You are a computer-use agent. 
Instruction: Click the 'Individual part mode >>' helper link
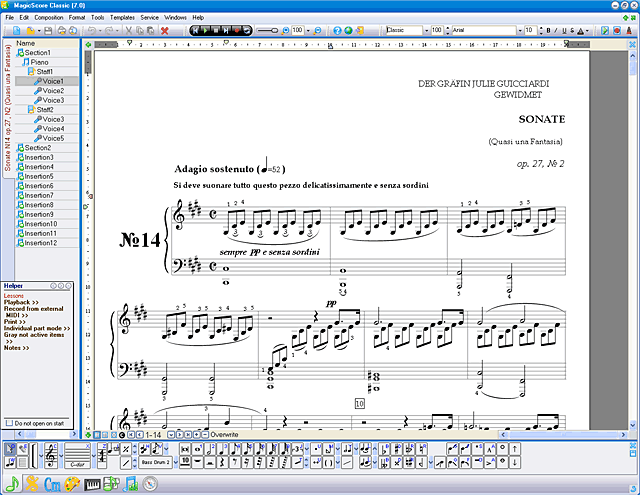pyautogui.click(x=36, y=327)
